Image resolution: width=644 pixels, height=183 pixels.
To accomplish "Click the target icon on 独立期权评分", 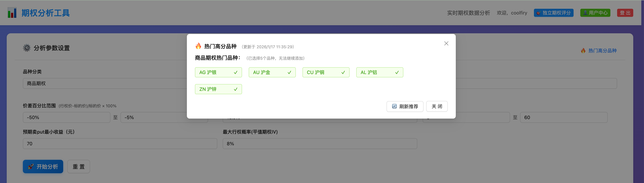I will [539, 13].
